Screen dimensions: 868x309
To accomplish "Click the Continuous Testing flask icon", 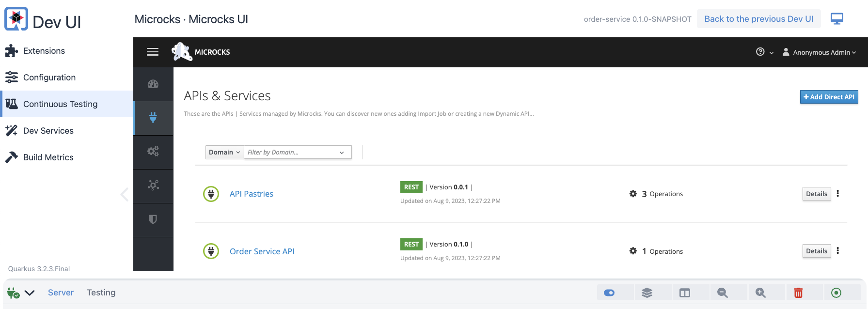I will 12,104.
